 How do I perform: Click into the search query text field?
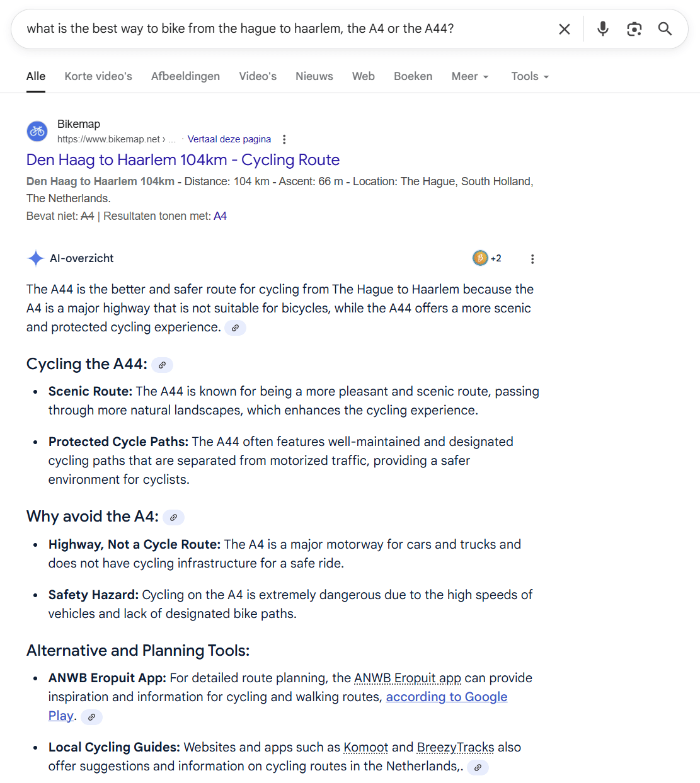tap(284, 29)
